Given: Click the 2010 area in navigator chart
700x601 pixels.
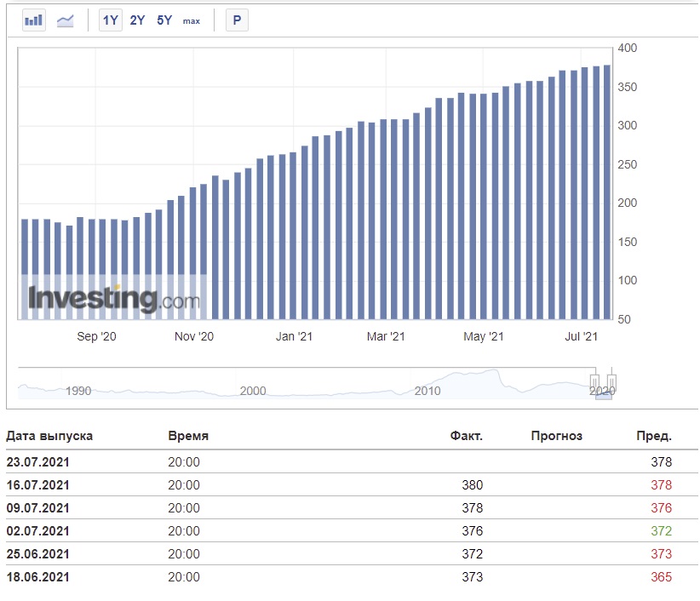Looking at the screenshot, I should [x=427, y=391].
